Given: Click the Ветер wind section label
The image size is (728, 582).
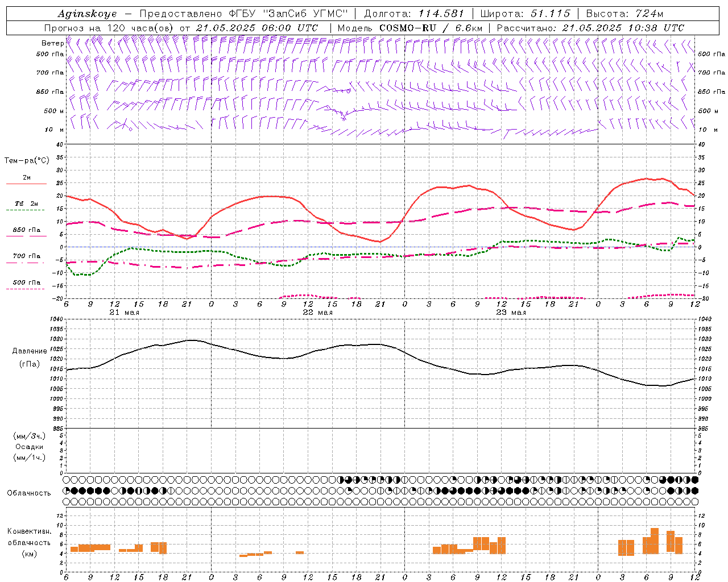Looking at the screenshot, I should point(52,43).
